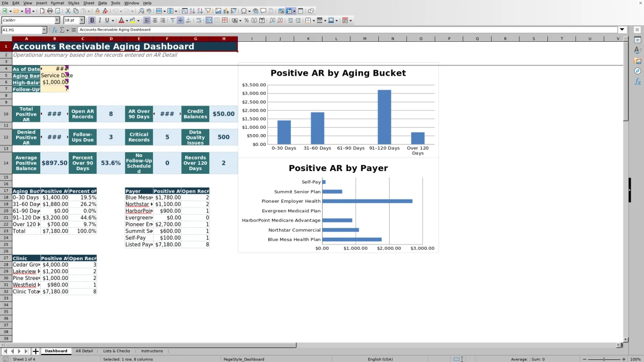Image resolution: width=644 pixels, height=362 pixels.
Task: Click the Export as PDF icon
Action: 42,11
